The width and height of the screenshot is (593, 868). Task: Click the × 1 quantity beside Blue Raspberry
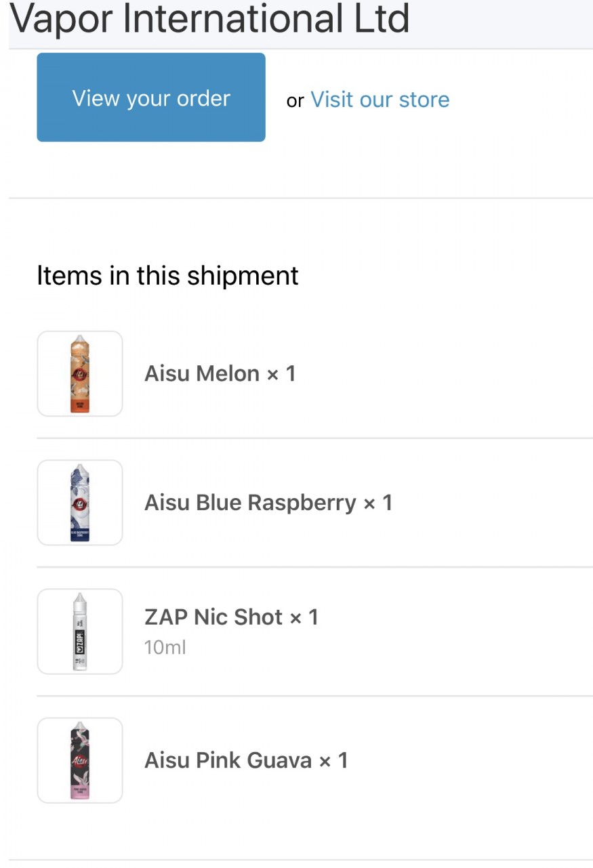point(378,503)
